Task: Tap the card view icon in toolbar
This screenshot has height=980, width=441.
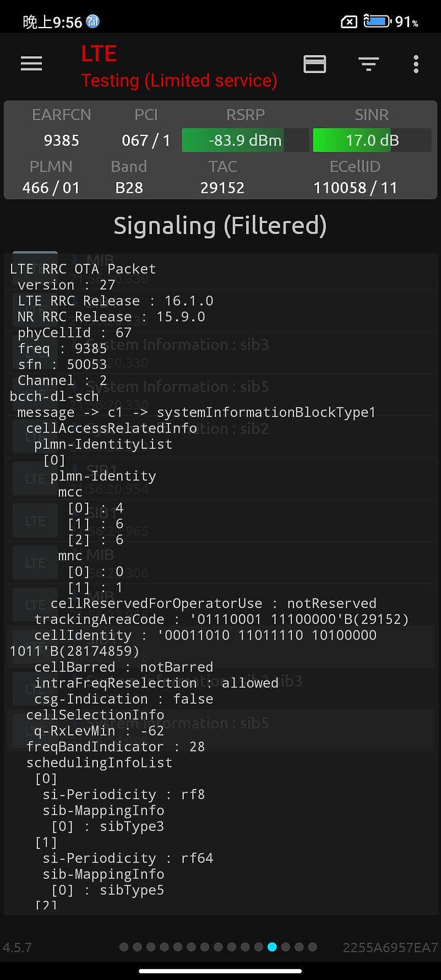Action: (315, 64)
